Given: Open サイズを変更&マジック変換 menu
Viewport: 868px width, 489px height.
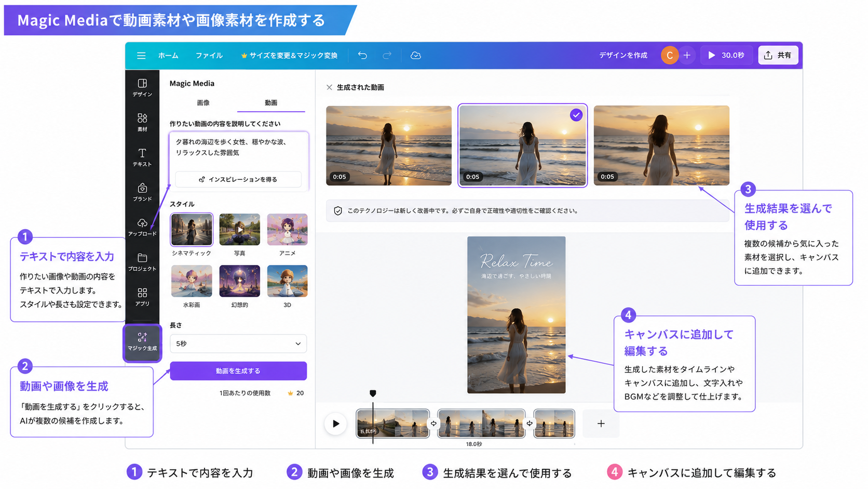Looking at the screenshot, I should point(289,56).
